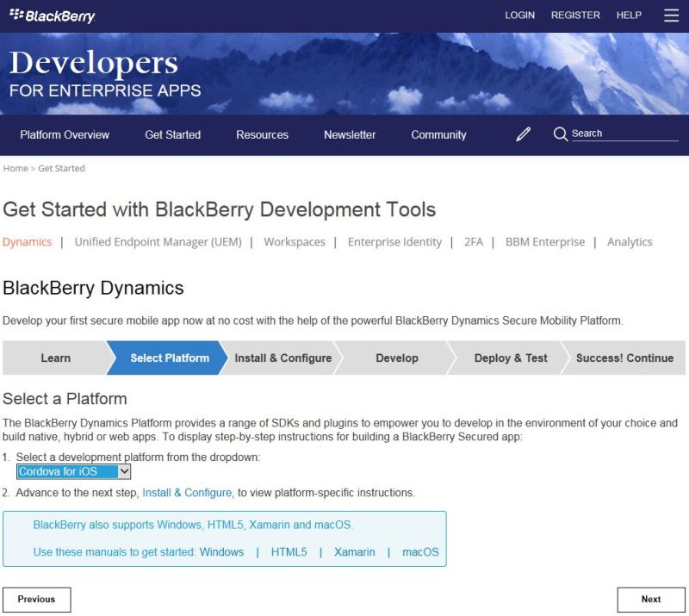Switch to Unified Endpoint Manager (UEM) tab
Viewport: 689px width, 616px height.
tap(158, 242)
